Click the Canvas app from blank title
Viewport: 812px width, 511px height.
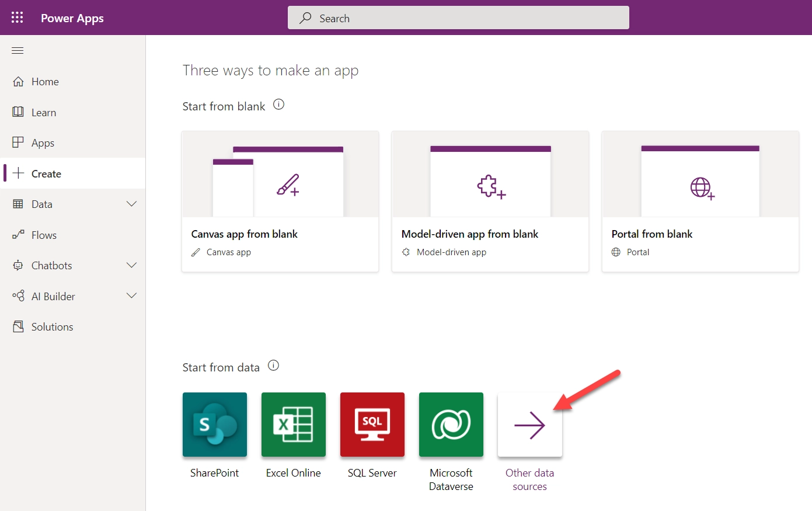pos(245,234)
